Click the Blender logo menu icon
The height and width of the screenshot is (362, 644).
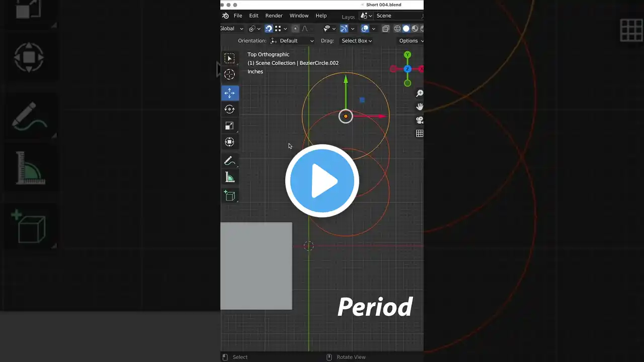(225, 16)
